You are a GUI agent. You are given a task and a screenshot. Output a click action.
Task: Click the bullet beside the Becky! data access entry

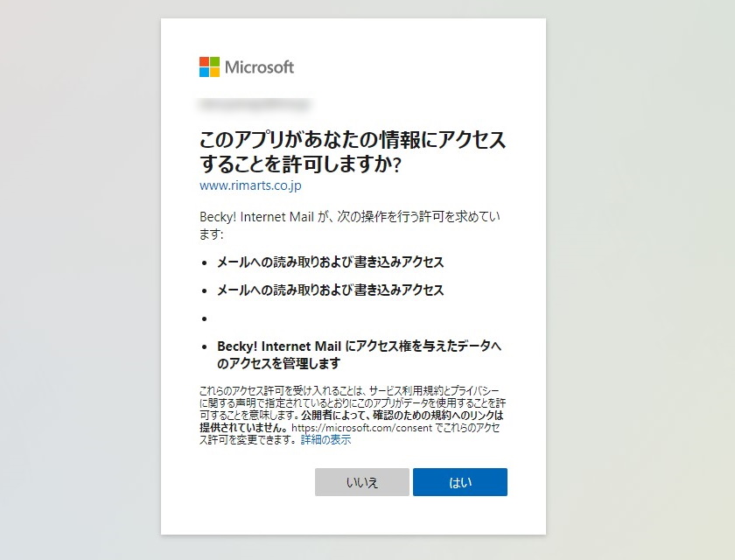click(x=205, y=345)
